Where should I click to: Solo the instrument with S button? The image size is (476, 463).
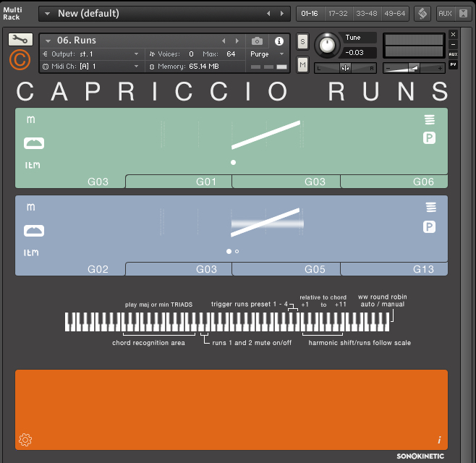(302, 41)
